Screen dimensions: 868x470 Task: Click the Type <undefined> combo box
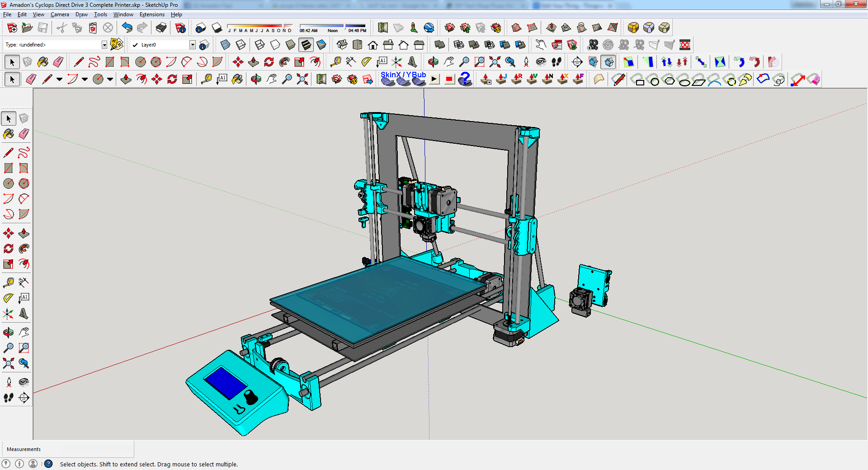click(x=56, y=45)
